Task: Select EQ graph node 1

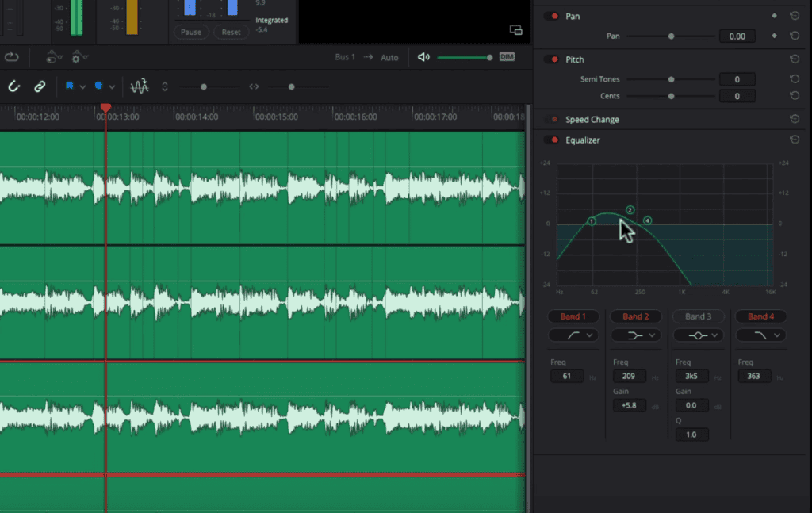Action: pos(592,221)
